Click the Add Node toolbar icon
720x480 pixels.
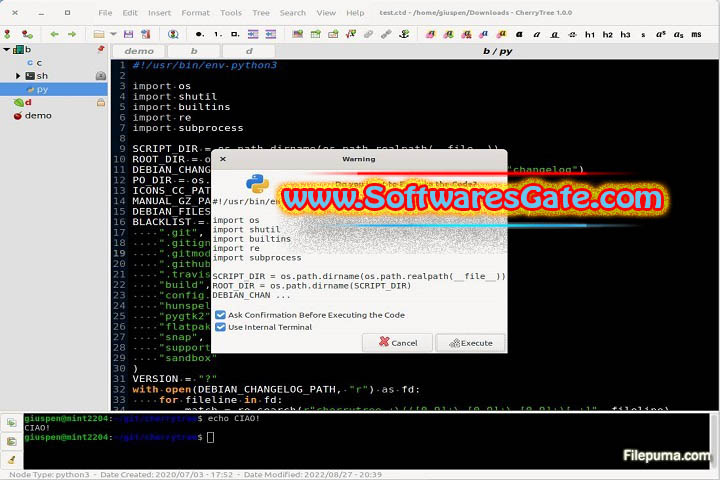click(7, 34)
